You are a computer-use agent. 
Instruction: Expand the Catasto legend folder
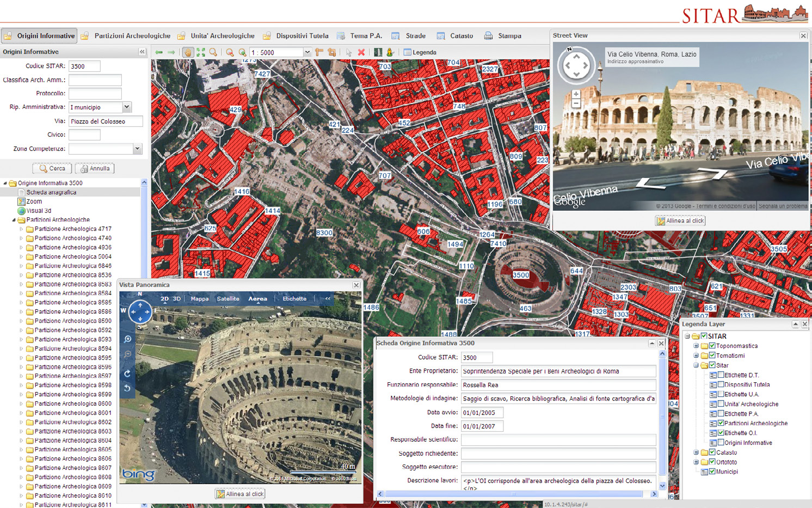[696, 452]
